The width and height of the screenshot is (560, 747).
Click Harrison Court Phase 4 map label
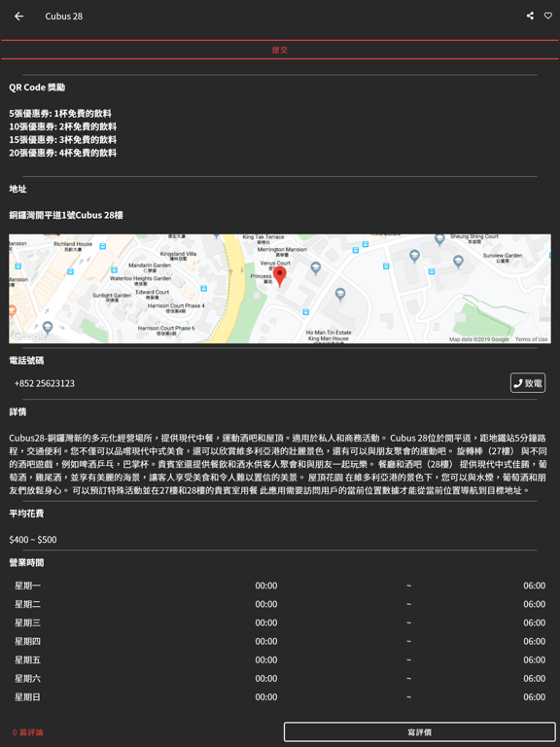176,305
